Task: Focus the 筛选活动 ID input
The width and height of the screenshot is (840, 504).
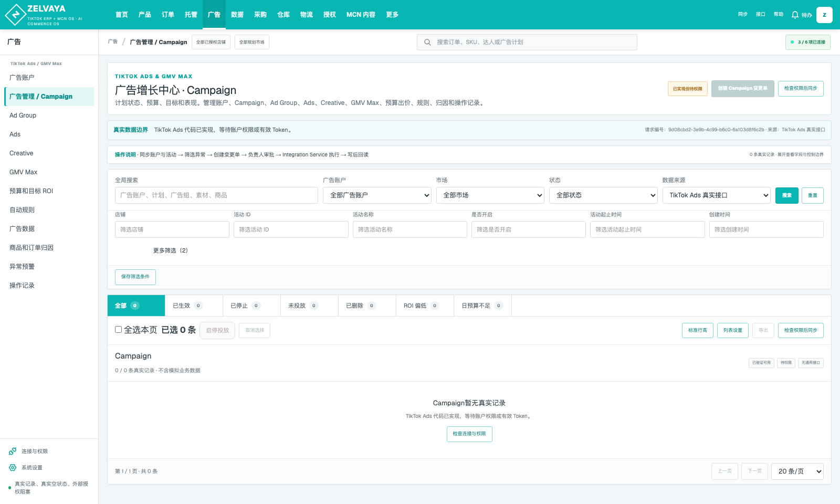Action: pyautogui.click(x=291, y=229)
